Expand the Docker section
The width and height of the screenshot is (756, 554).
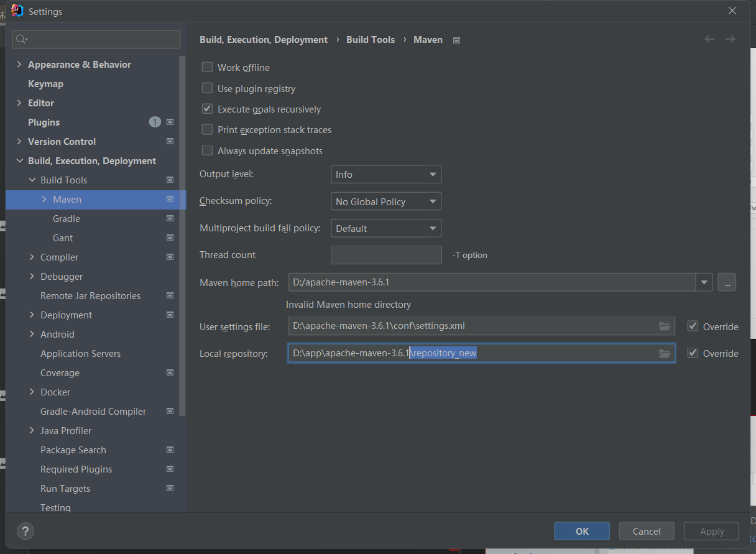[x=32, y=392]
